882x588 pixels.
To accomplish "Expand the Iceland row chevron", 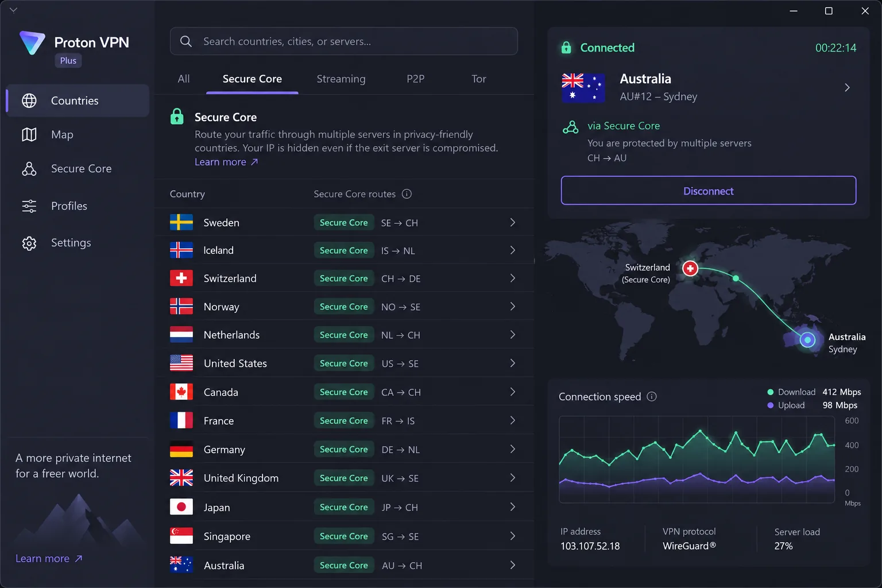I will [513, 250].
